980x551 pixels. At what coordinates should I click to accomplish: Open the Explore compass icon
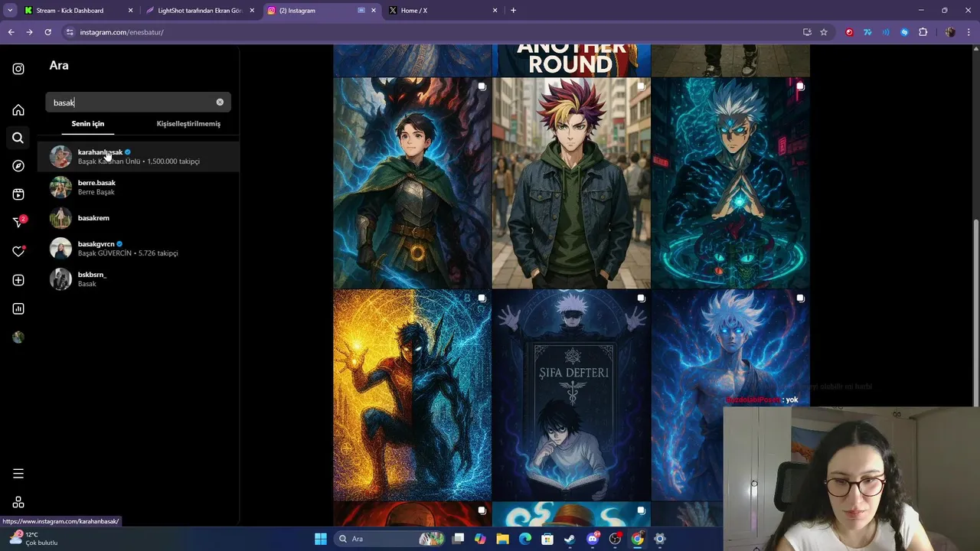coord(18,166)
